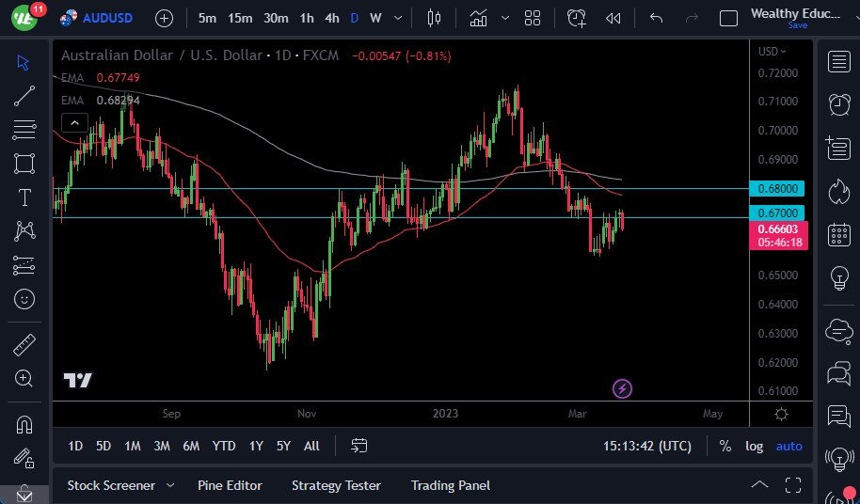Switch to the Strategy Tester tab

tap(336, 485)
